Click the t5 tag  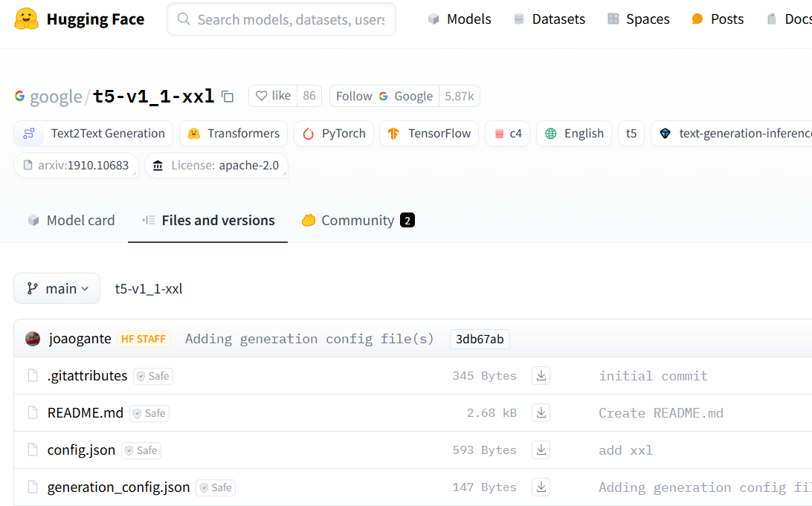(631, 134)
